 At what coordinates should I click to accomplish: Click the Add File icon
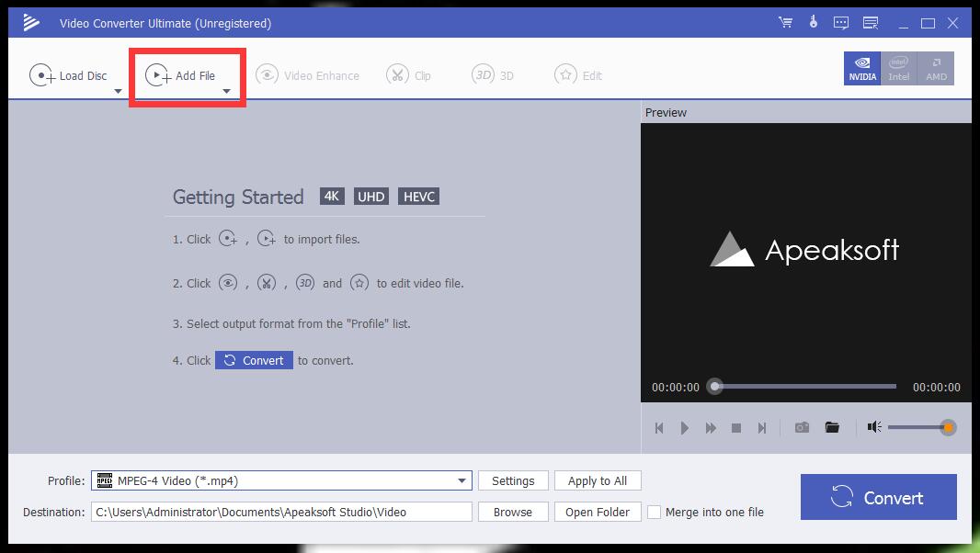pyautogui.click(x=158, y=73)
